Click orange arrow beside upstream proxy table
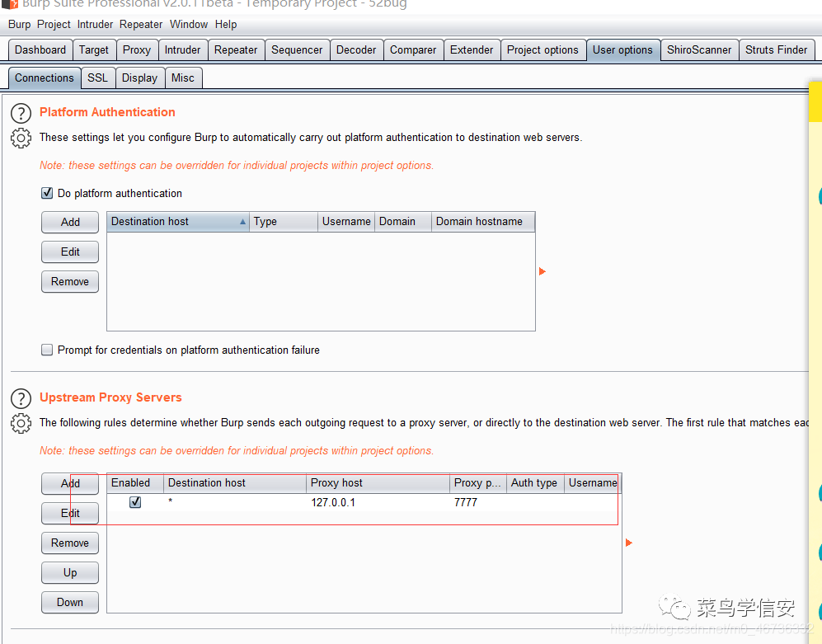This screenshot has width=822, height=644. click(629, 543)
